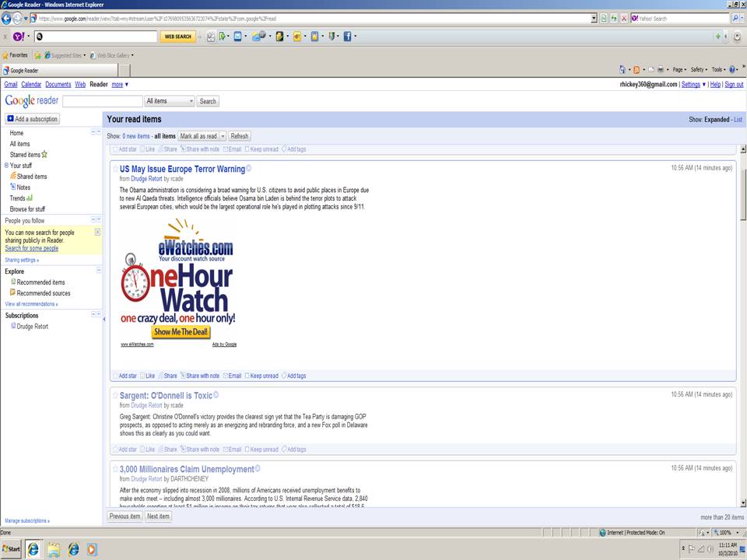Click the Add to Favorites Bar icon
747x560 pixels.
coord(37,55)
